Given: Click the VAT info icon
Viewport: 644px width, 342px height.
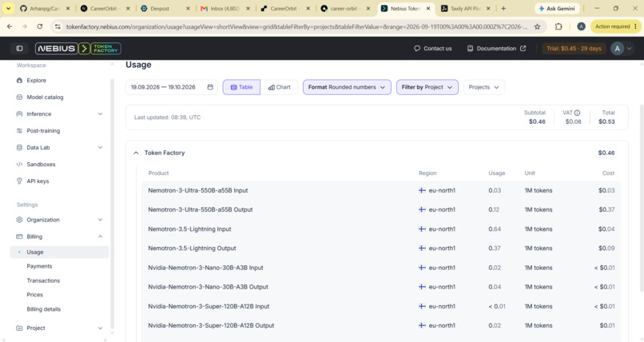Looking at the screenshot, I should click(577, 113).
